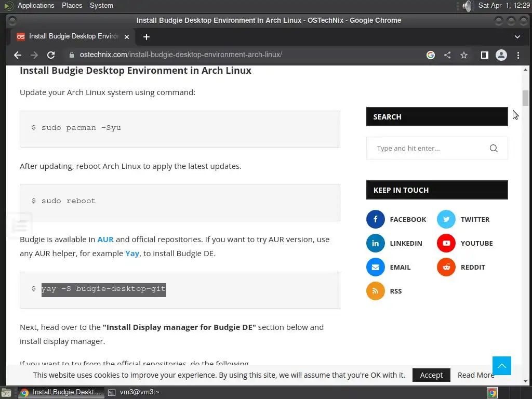Open YouTube social icon
Image resolution: width=532 pixels, height=399 pixels.
click(446, 243)
